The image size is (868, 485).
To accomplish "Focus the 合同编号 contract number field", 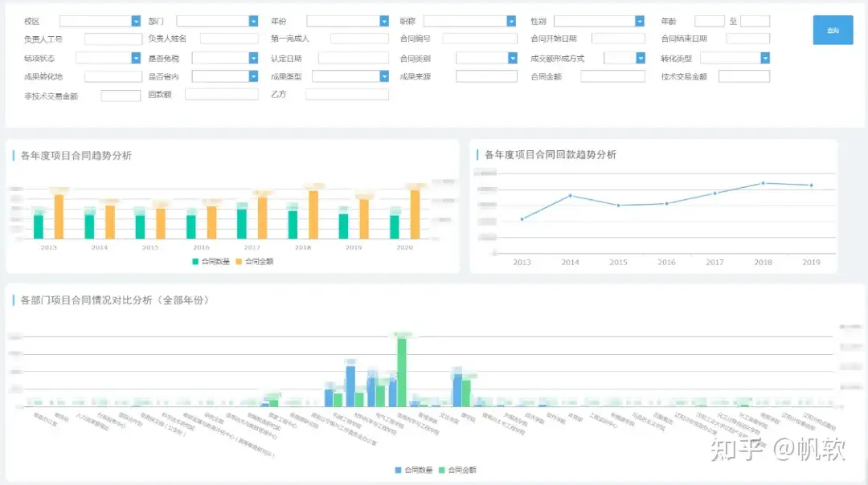I will [x=479, y=39].
